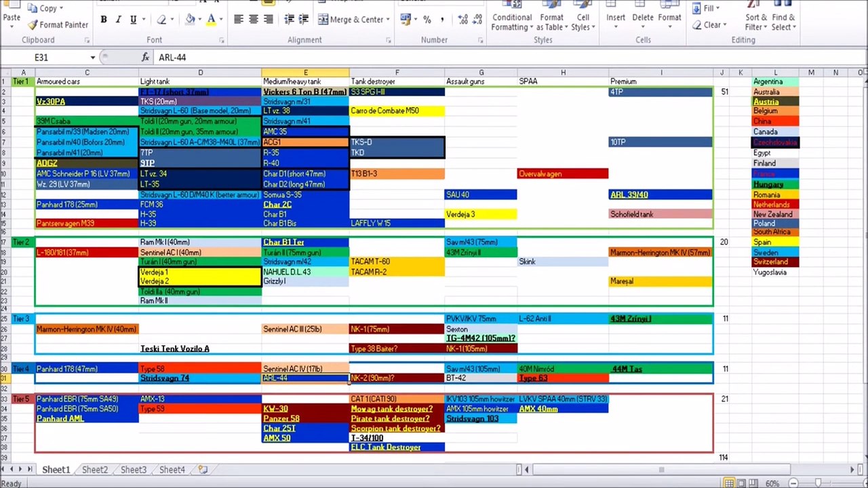Click Insert Worksheet tab icon
Viewport: 868px width, 488px height.
[203, 470]
